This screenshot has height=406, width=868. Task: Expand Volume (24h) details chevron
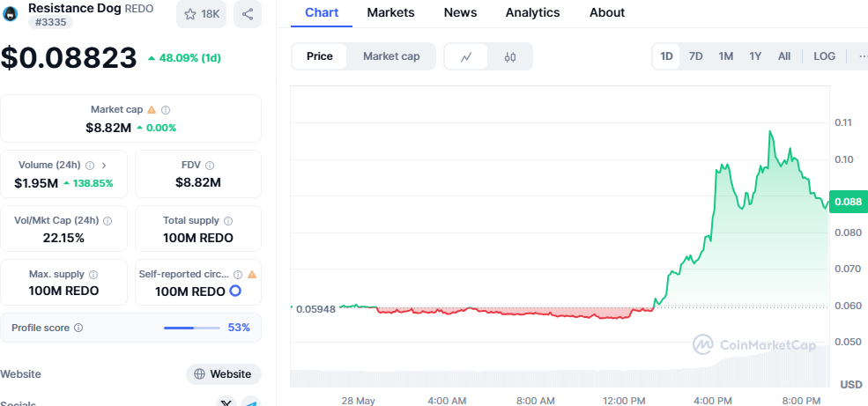104,165
